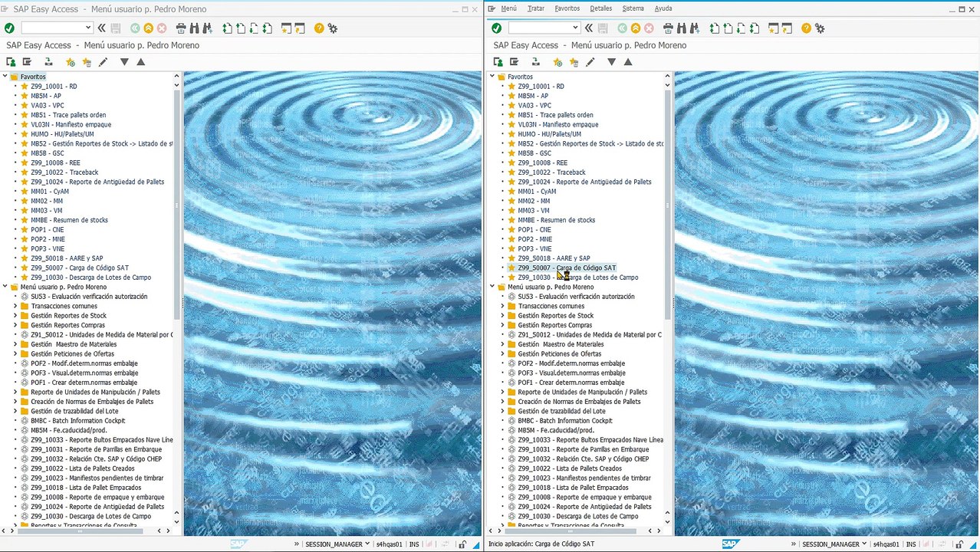
Task: Click Delete favorites icon in left window
Action: pos(87,62)
